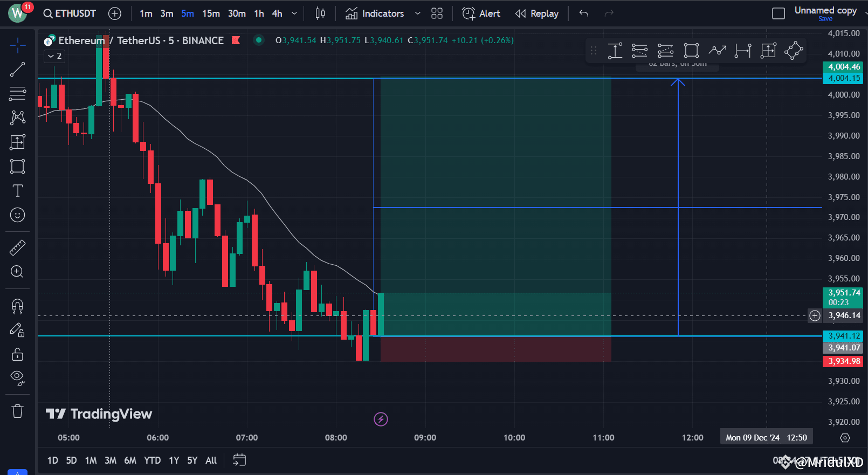Select Fib retracement in floating toolbar
The image size is (868, 475).
coord(640,51)
